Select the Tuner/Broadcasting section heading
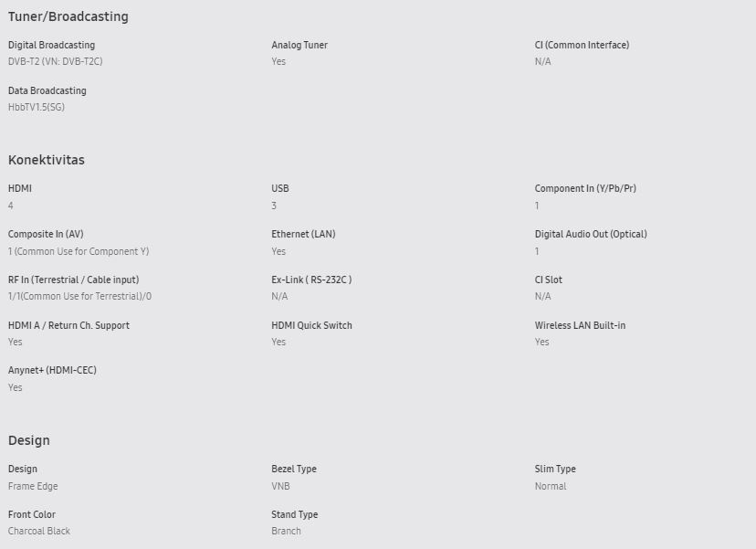 coord(68,16)
